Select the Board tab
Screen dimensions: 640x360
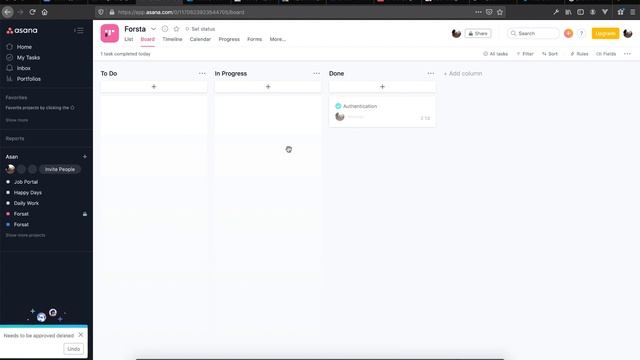click(148, 39)
